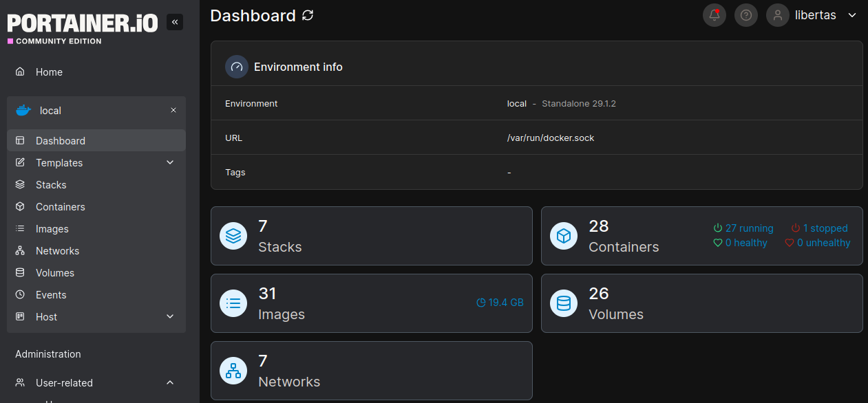Viewport: 868px width, 403px height.
Task: Click the Portainer.io logo
Action: 82,23
